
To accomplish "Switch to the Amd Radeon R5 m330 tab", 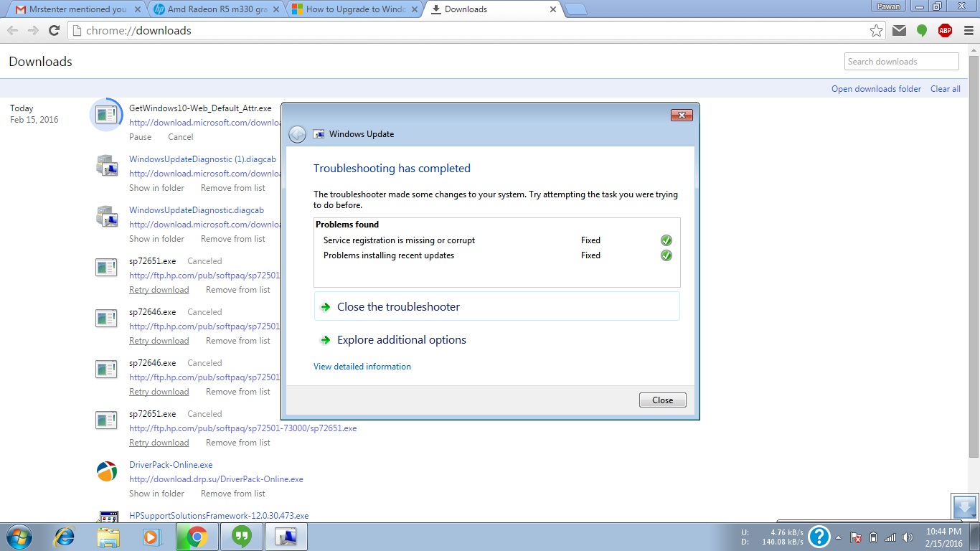I will [x=216, y=9].
